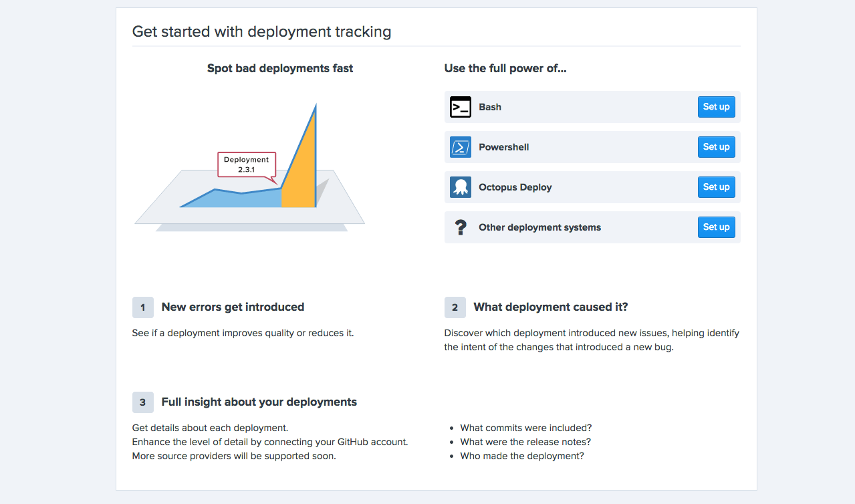Set up Bash deployment tracking
The image size is (855, 504).
click(715, 106)
